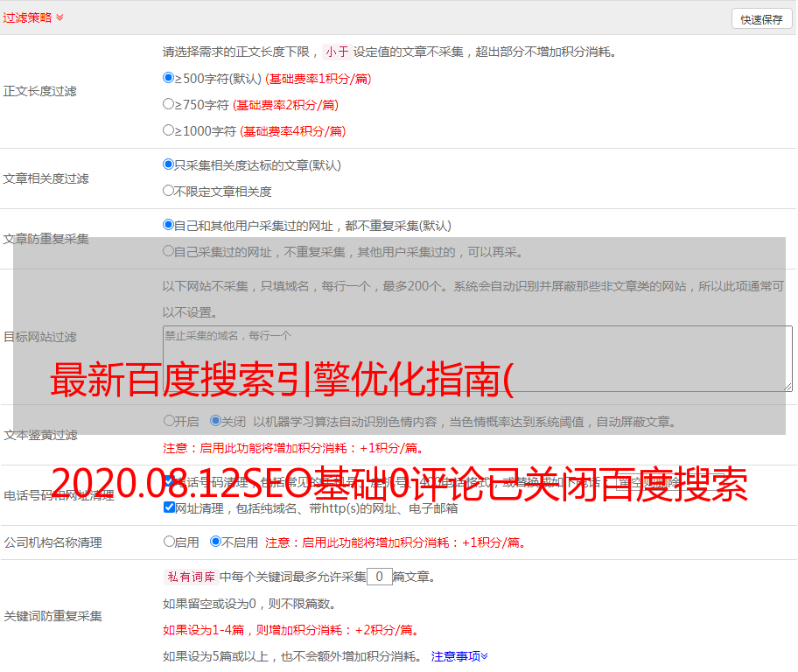
Task: Choose 只采集相关度达标的文章 radio button
Action: [168, 164]
